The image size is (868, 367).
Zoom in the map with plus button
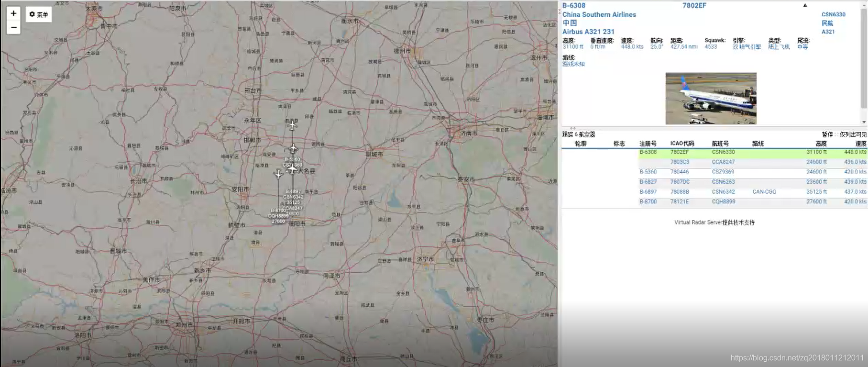(13, 13)
